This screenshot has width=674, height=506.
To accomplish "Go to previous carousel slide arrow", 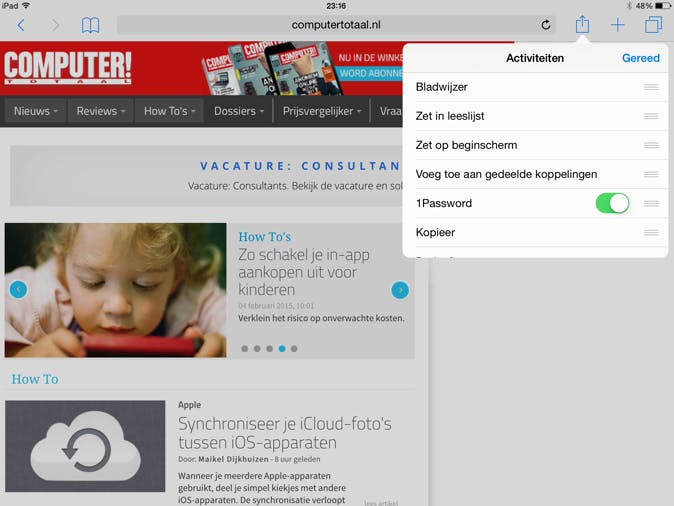I will coord(18,289).
